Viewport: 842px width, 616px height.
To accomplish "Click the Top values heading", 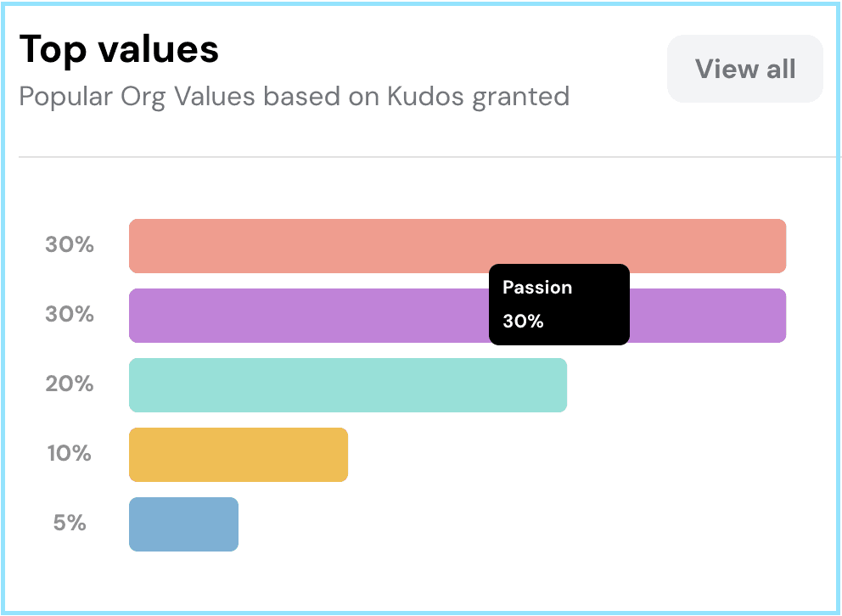I will coord(119,50).
